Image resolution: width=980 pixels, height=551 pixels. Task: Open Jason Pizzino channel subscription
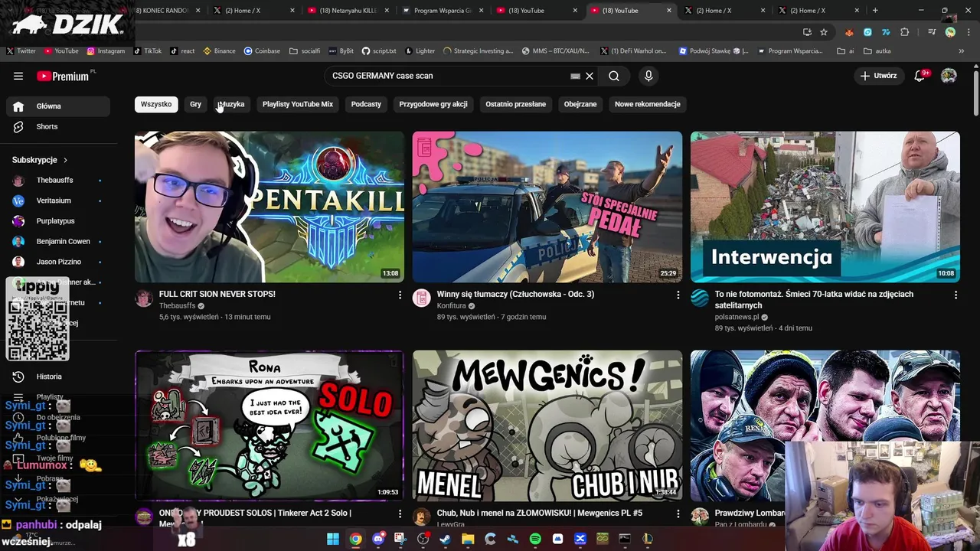point(59,262)
